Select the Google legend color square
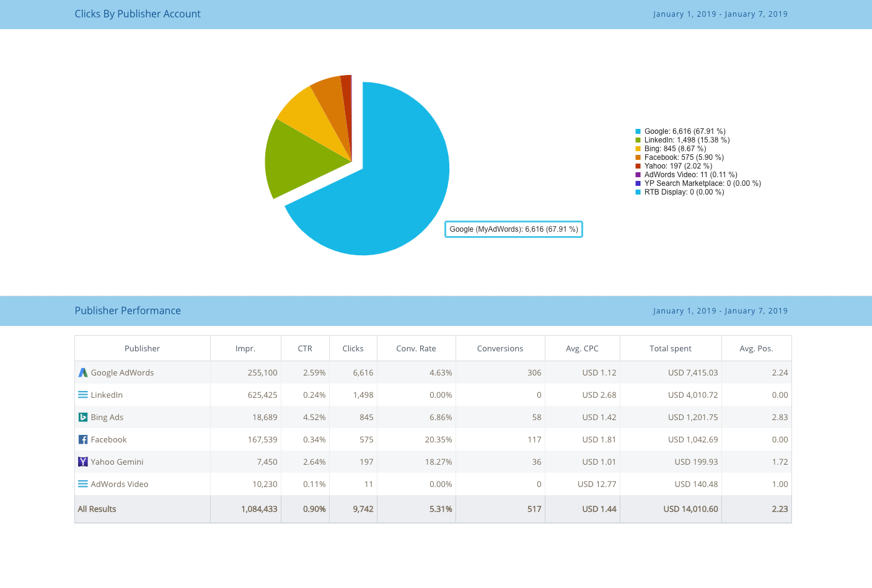 click(x=638, y=131)
